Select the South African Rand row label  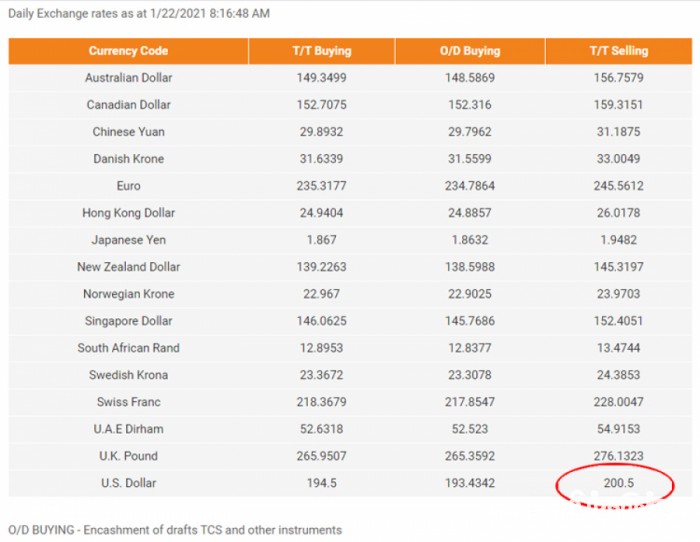point(128,348)
